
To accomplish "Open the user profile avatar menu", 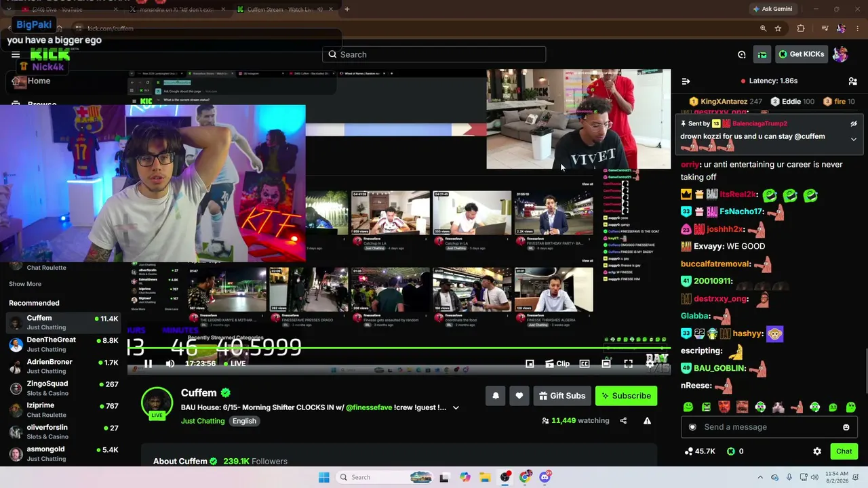I will pos(840,54).
